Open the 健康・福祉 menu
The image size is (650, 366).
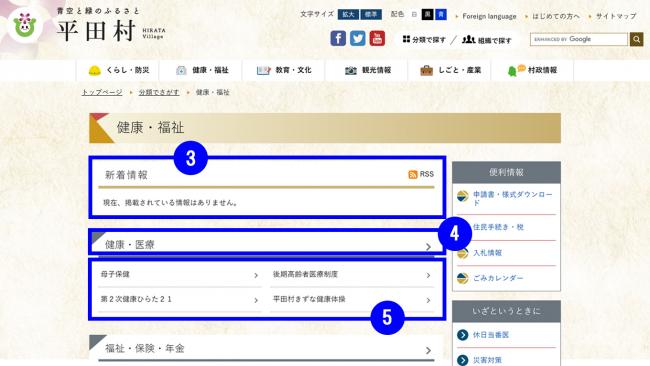[201, 70]
